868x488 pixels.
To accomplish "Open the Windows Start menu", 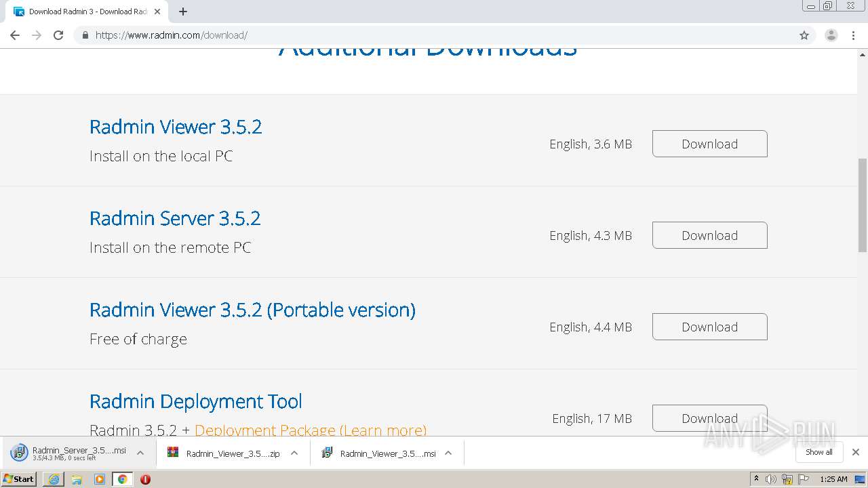I will [19, 479].
